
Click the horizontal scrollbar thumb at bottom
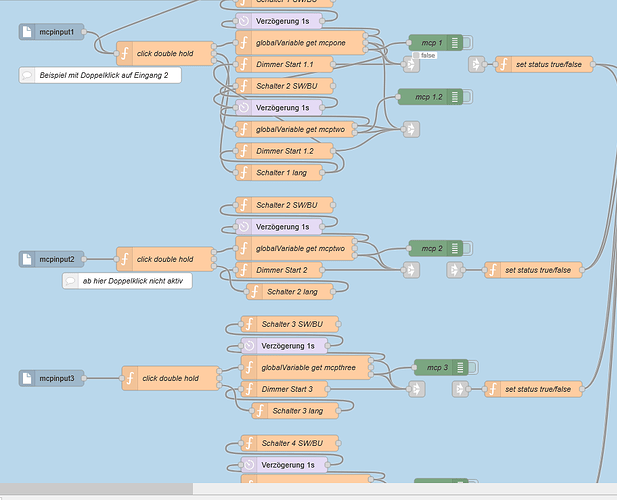click(96, 489)
